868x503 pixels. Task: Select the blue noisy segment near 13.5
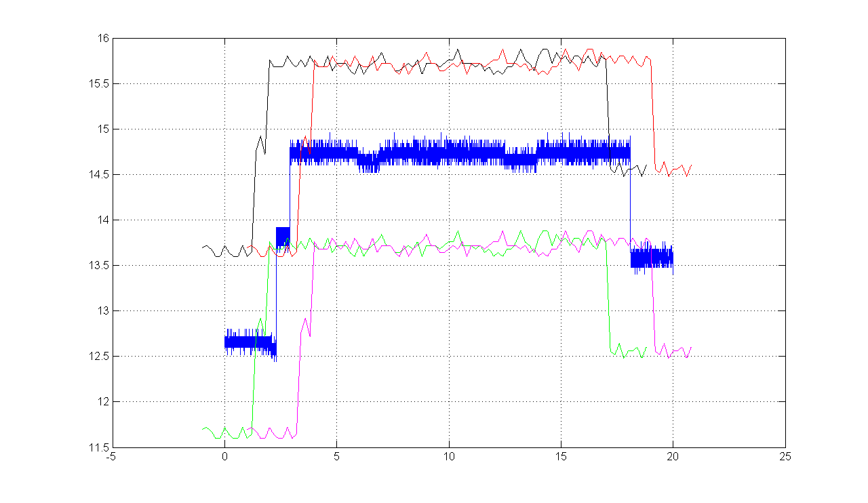point(651,258)
